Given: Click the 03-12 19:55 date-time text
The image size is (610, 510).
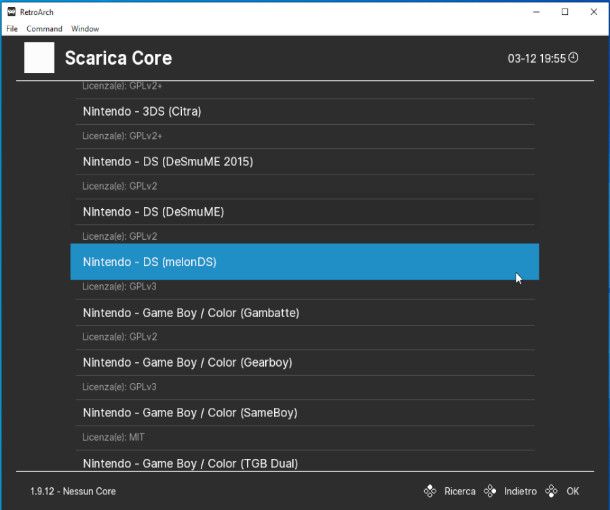Looking at the screenshot, I should (536, 58).
